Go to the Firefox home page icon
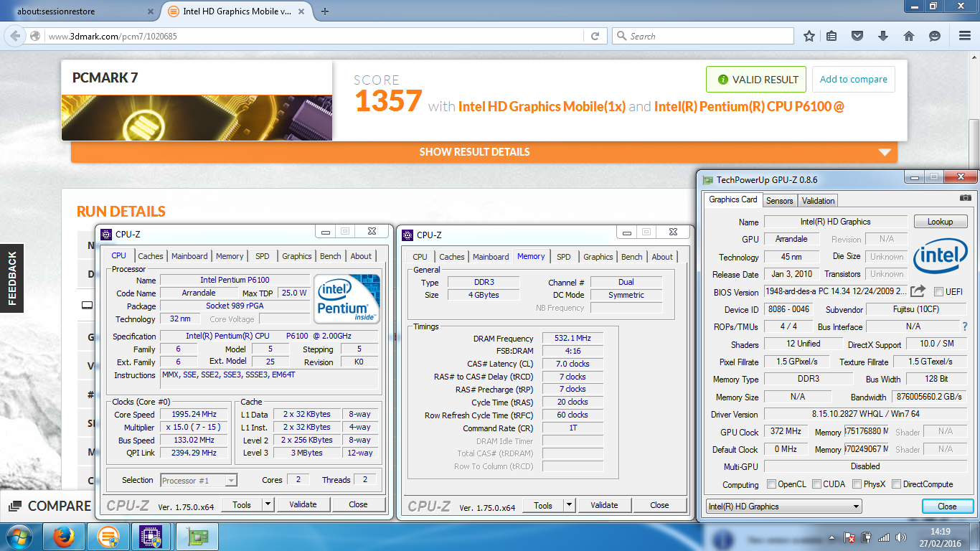The image size is (980, 551). pyautogui.click(x=909, y=36)
